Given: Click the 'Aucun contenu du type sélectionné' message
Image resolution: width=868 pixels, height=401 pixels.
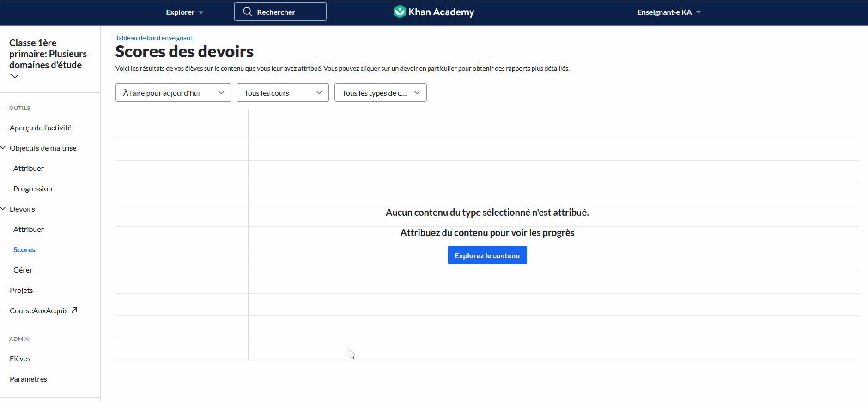Looking at the screenshot, I should click(487, 213).
